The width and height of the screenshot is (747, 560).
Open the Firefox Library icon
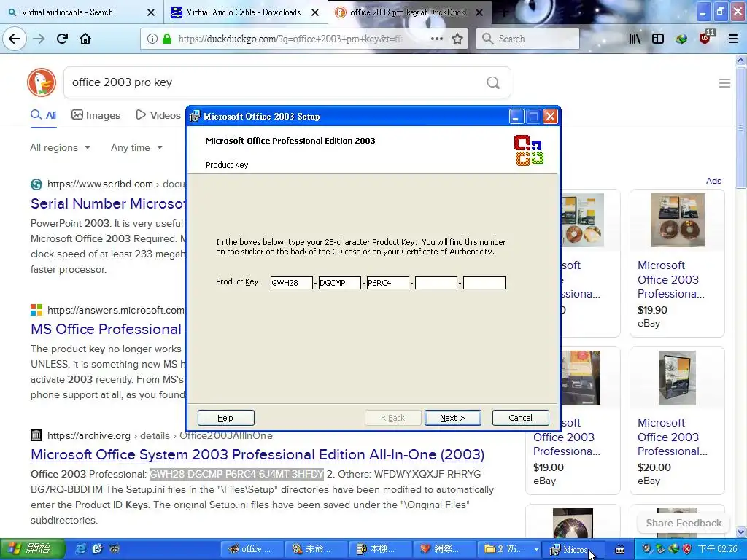pos(635,39)
